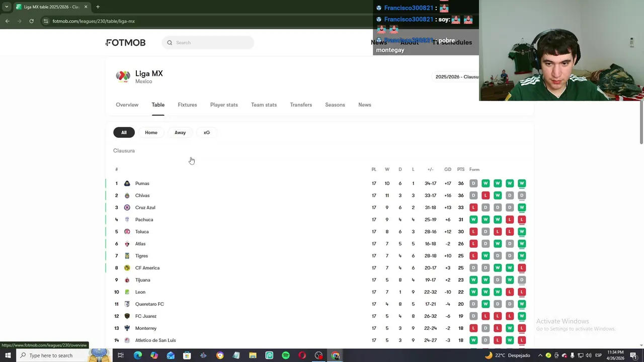This screenshot has width=644, height=362.
Task: Click Pumas' 36 points value
Action: pos(461,184)
